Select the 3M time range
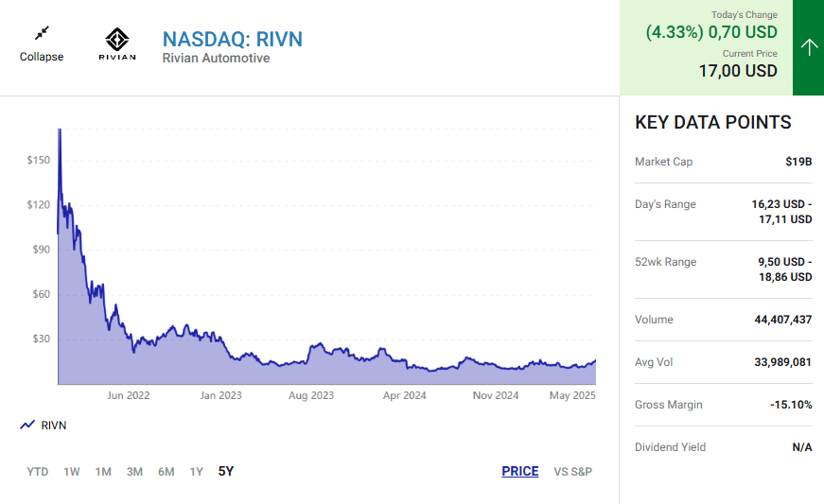 pos(134,472)
